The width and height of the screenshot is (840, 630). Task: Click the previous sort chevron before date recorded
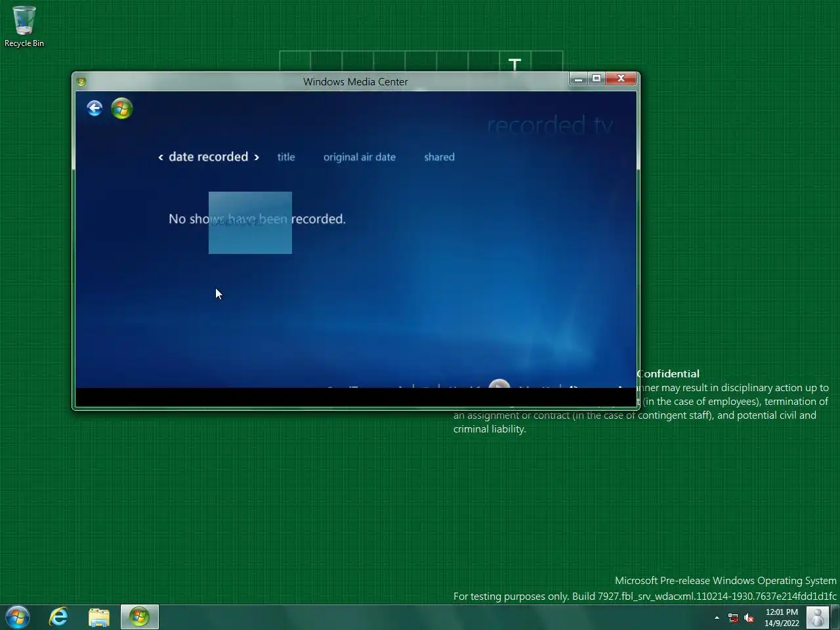160,157
